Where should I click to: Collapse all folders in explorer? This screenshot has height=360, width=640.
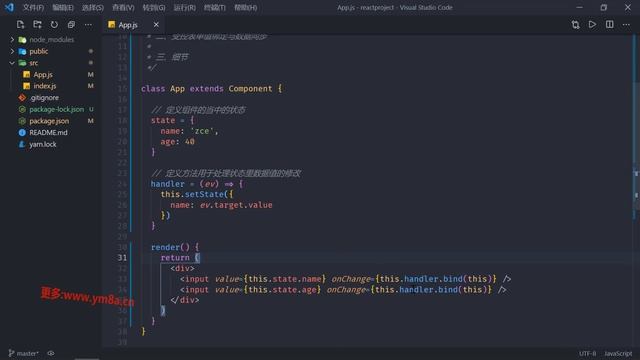[x=71, y=24]
